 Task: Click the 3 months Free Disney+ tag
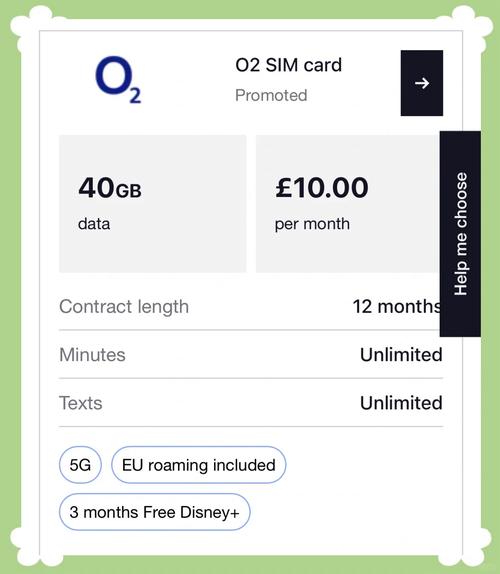[x=154, y=512]
